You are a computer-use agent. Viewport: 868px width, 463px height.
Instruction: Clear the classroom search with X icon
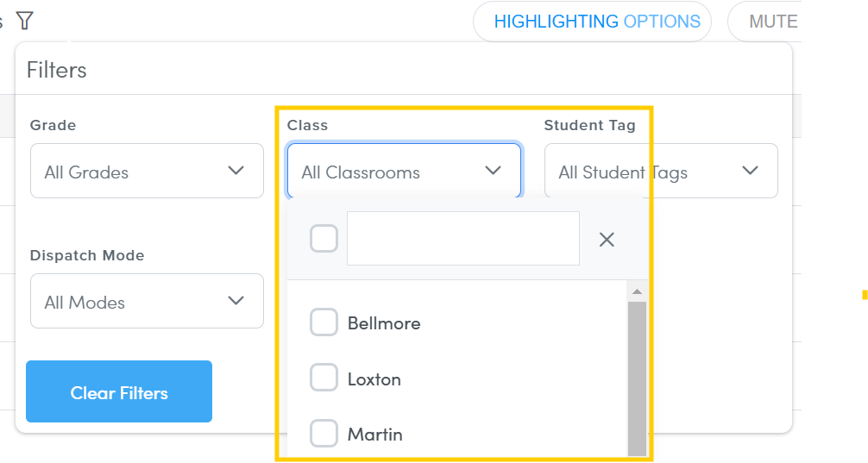click(x=607, y=240)
